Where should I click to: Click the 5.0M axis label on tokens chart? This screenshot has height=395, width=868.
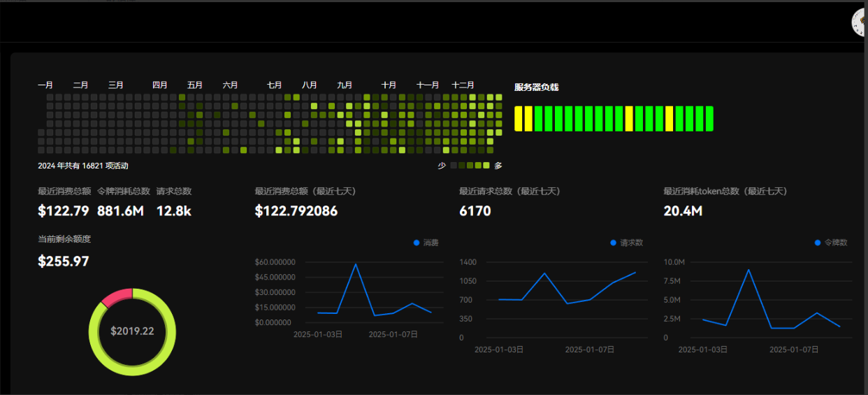(x=671, y=300)
